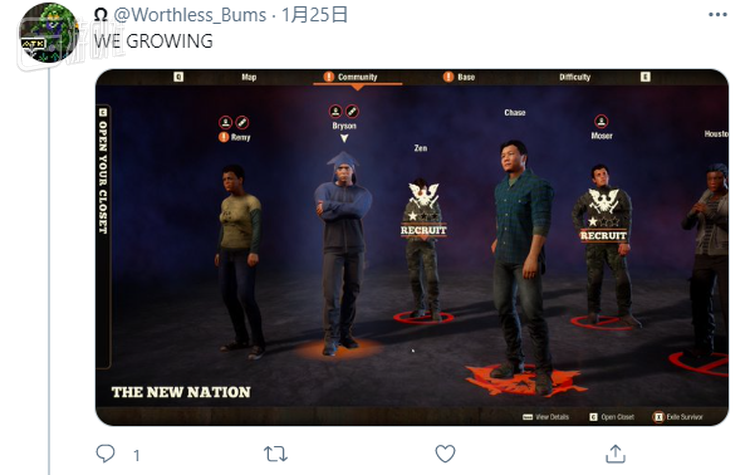Go to the Difficulty tab
750x475 pixels.
tap(574, 77)
